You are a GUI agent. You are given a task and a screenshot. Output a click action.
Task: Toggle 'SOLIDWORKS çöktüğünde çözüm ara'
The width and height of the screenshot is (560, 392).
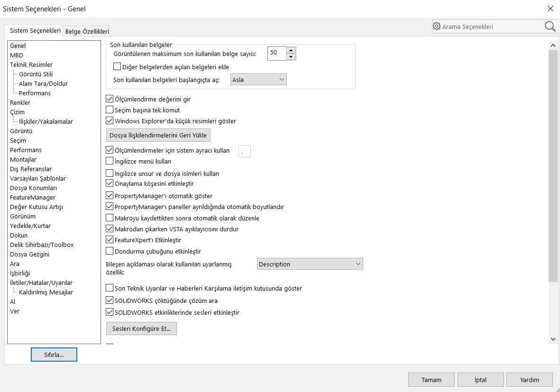coord(110,300)
